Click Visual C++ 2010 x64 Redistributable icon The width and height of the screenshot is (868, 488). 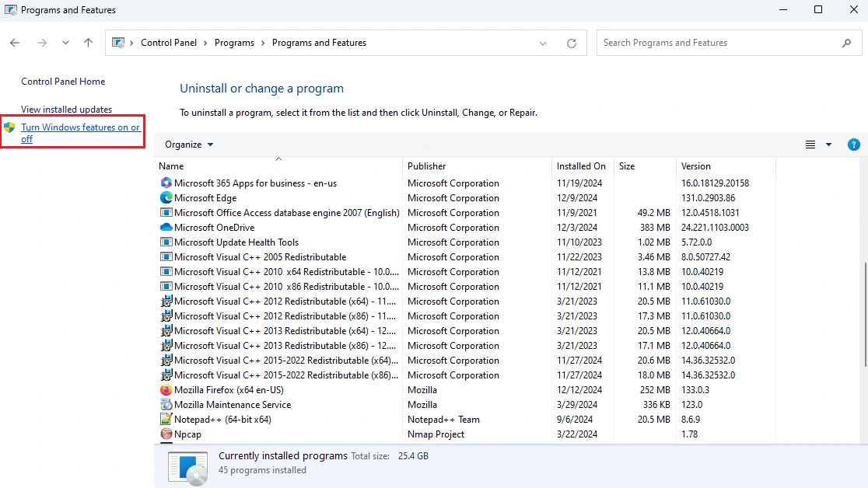coord(166,272)
